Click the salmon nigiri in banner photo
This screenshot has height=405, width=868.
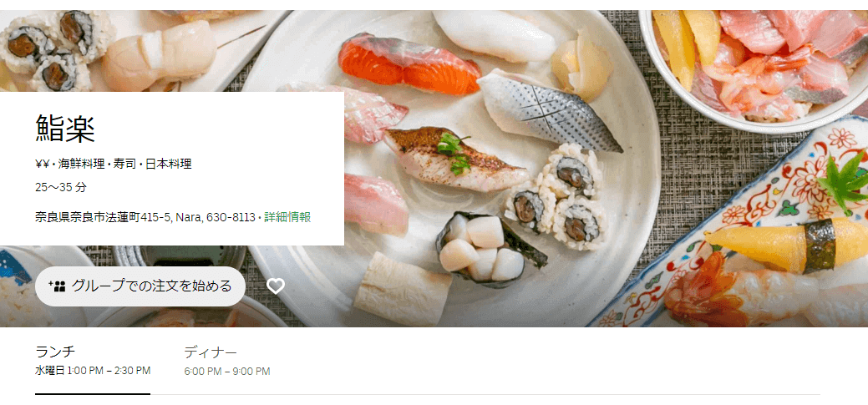click(409, 63)
